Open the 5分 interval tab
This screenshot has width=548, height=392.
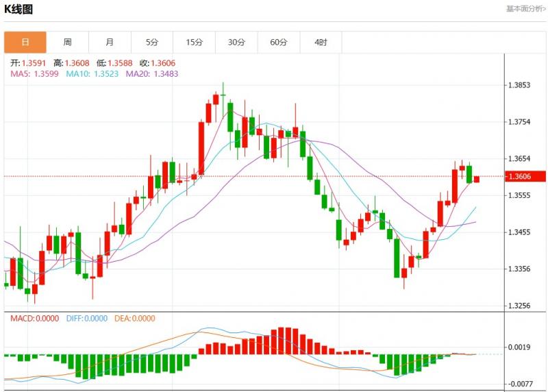(x=152, y=42)
